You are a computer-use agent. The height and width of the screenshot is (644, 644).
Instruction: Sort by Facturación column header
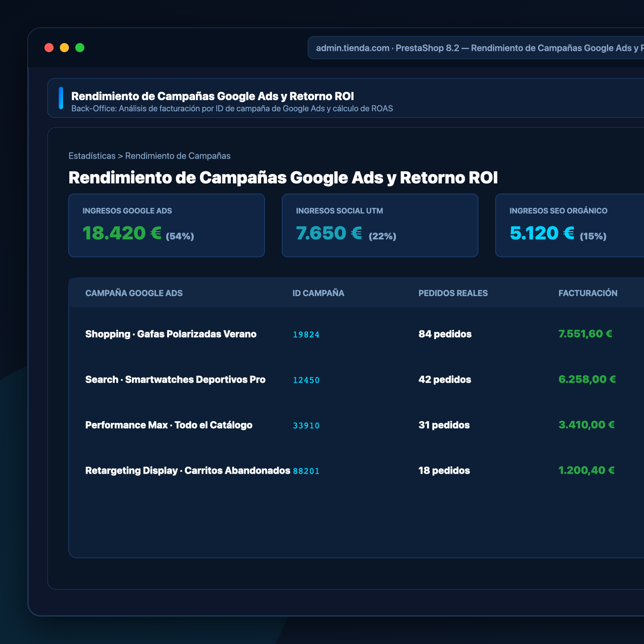pos(588,293)
